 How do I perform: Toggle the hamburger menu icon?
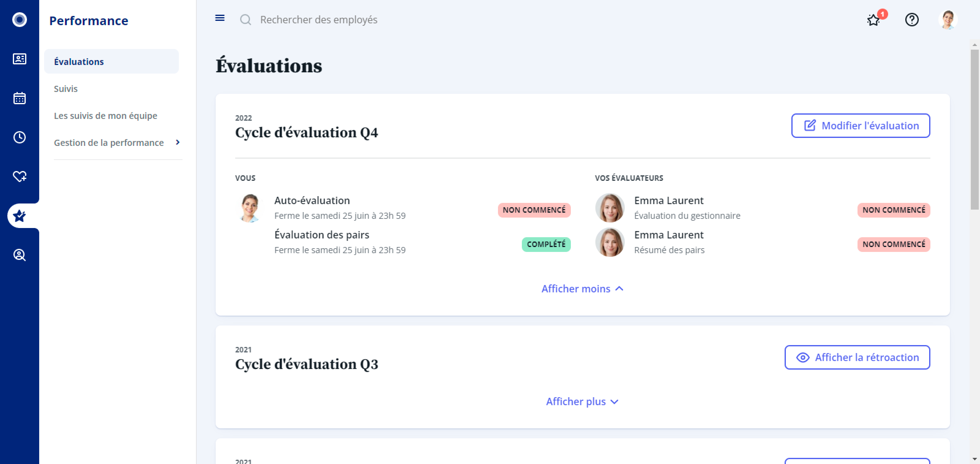(220, 18)
